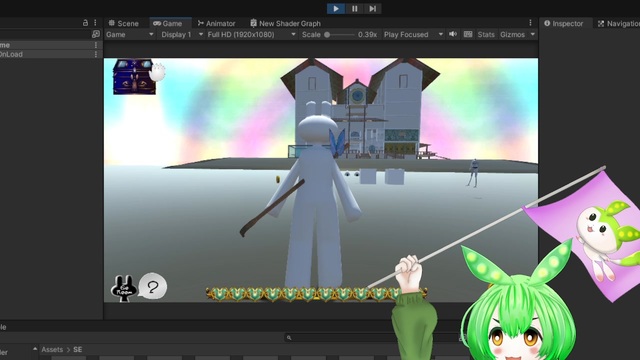Click the hierarchy lock icon
This screenshot has width=640, height=360.
coord(85,23)
